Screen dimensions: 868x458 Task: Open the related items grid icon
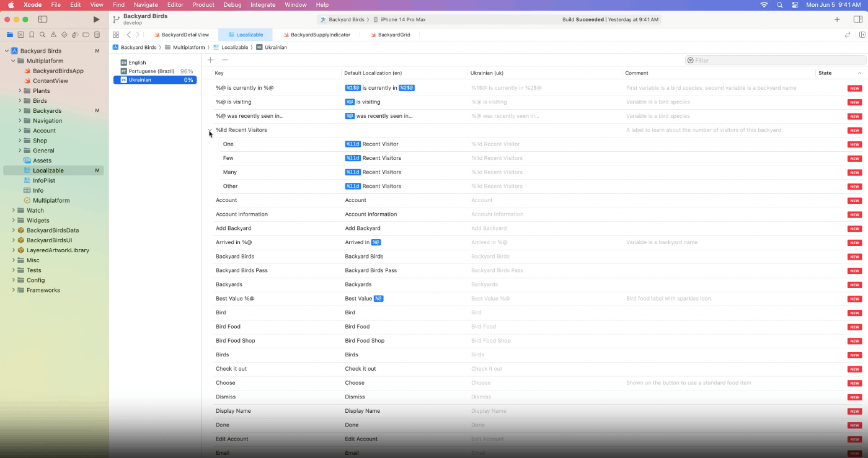click(x=116, y=35)
